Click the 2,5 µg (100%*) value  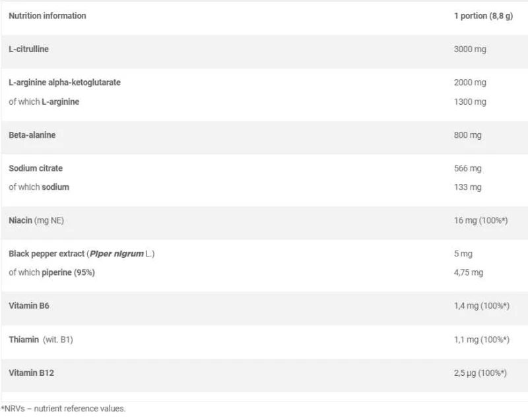click(480, 373)
